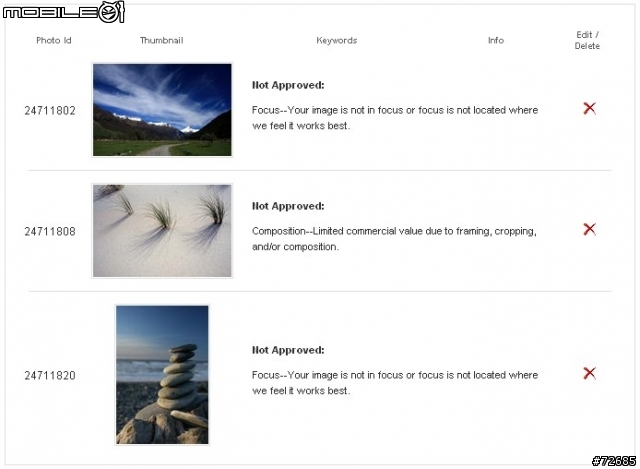The width and height of the screenshot is (640, 469).
Task: Delete photo 24711808 with red X
Action: tap(589, 229)
